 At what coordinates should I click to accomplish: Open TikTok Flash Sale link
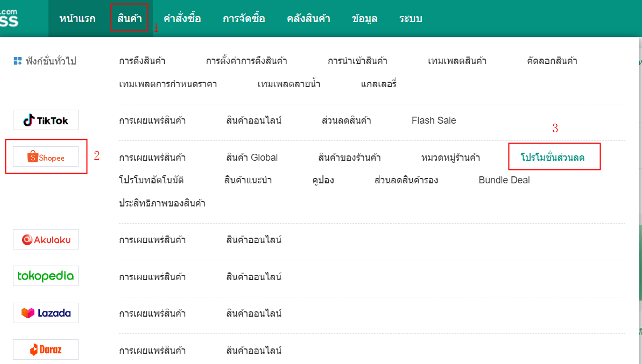[434, 120]
